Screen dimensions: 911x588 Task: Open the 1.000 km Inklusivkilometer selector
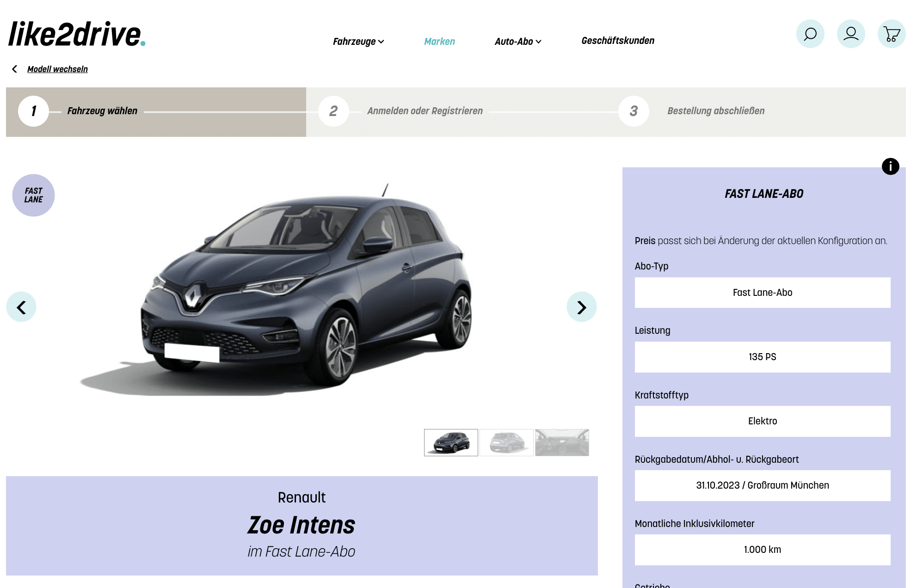point(763,550)
